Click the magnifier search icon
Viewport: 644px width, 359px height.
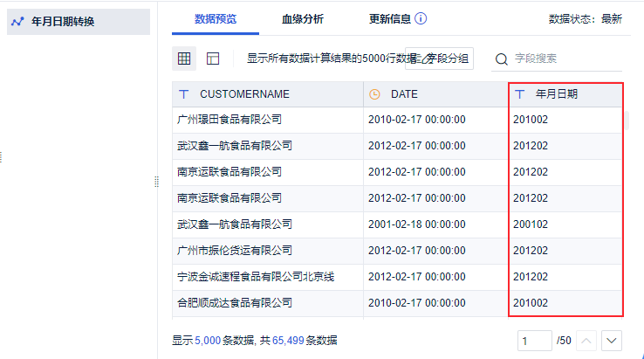[x=502, y=59]
